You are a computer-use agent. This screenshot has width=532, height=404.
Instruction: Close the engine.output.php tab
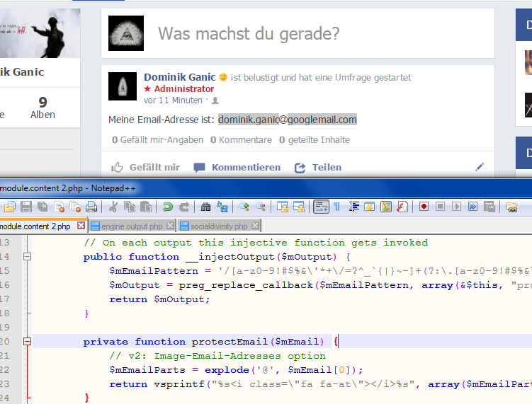tap(170, 226)
